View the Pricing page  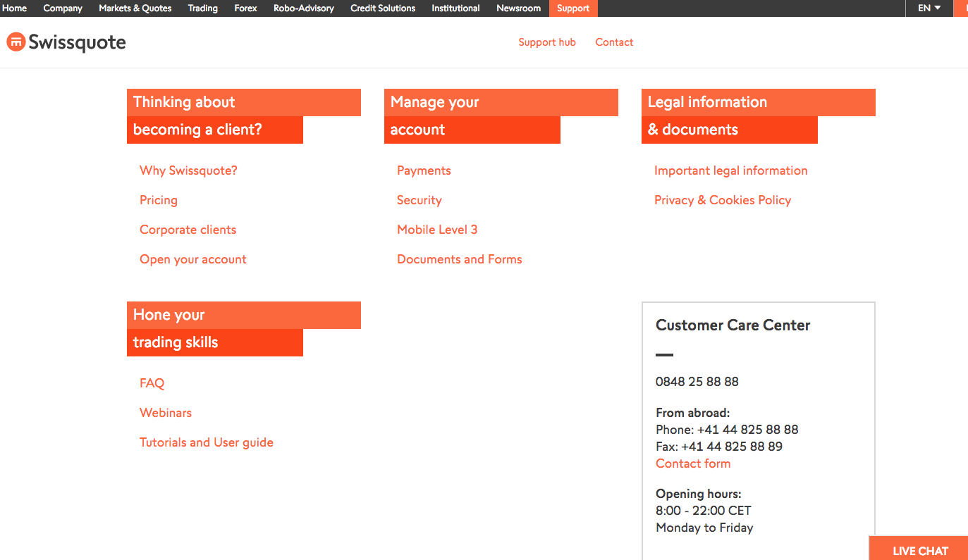[x=159, y=200]
